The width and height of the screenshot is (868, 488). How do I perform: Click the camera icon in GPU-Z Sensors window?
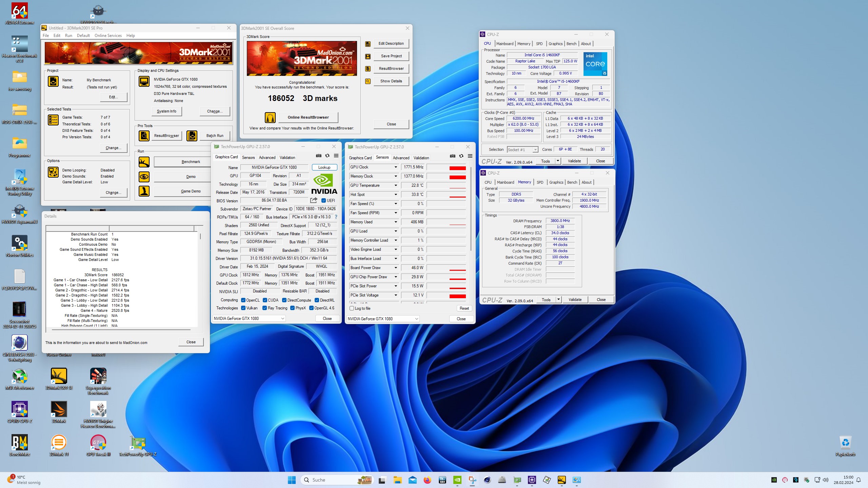coord(452,156)
